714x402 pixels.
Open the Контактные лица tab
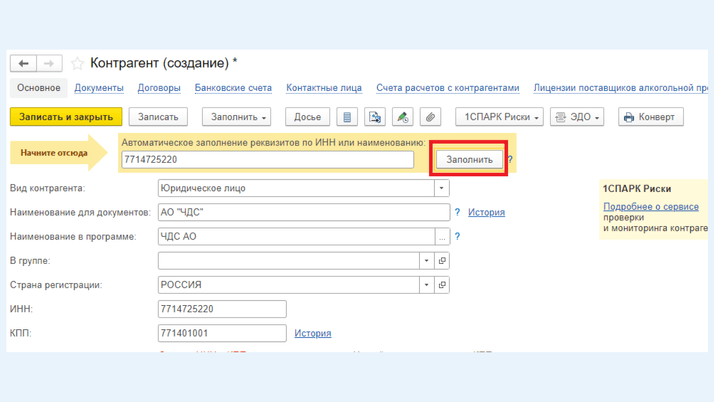[324, 88]
